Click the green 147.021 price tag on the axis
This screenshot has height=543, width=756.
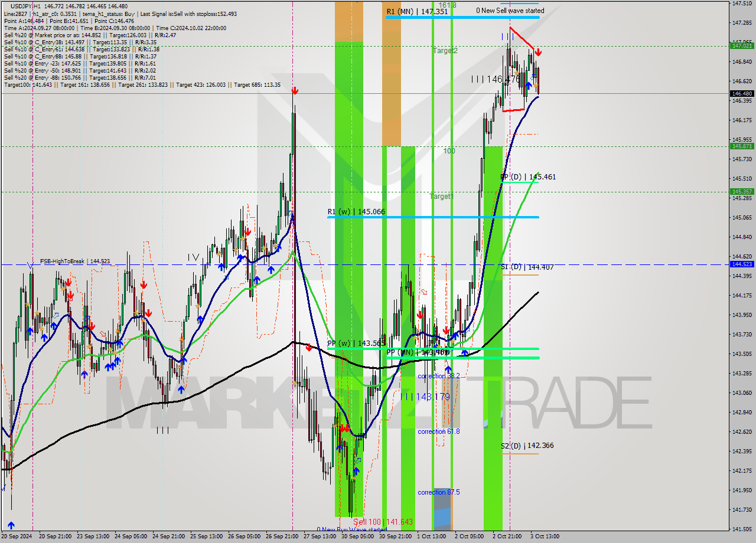pos(742,45)
